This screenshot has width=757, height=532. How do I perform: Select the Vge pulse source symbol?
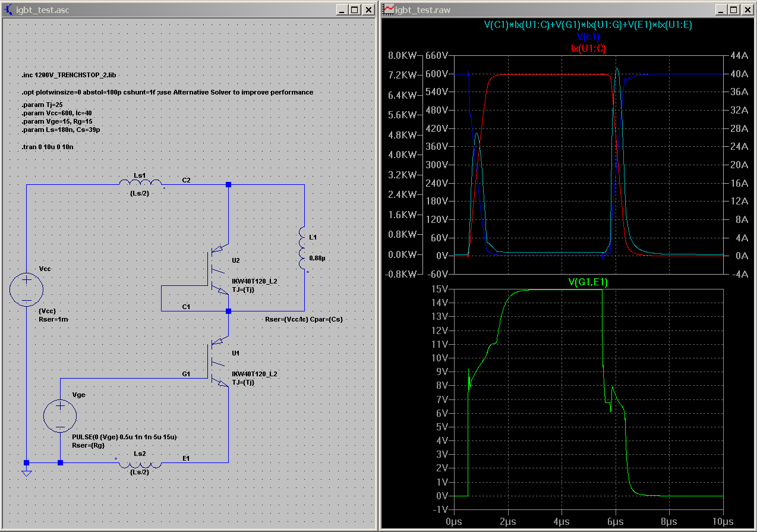click(x=60, y=414)
